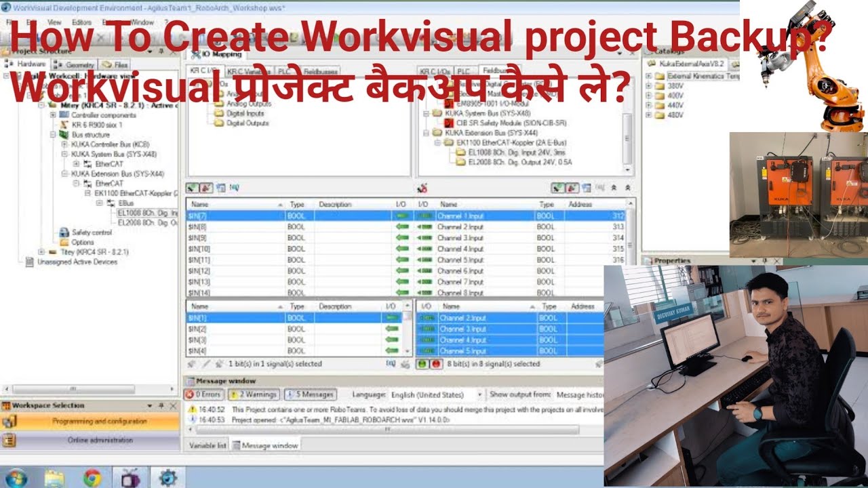Viewport: 868px width, 488px height.
Task: Click the red output filter icon above the Address column
Action: 571,188
